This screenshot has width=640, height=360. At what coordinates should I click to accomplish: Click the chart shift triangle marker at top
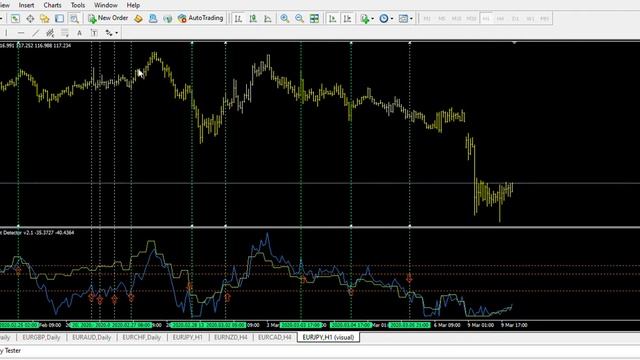515,42
